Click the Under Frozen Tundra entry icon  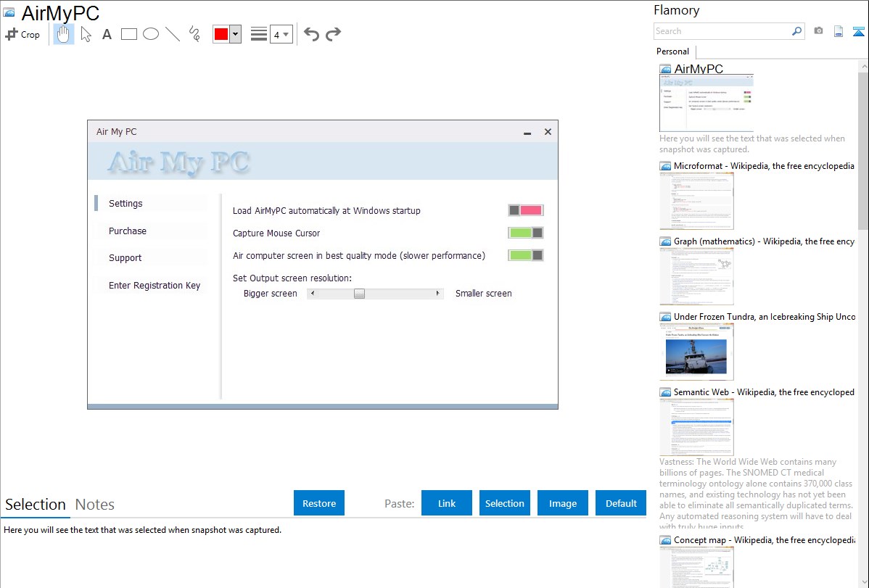[x=665, y=317]
